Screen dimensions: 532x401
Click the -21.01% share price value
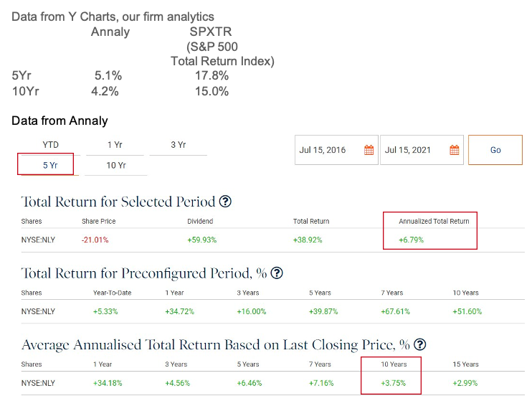tap(95, 240)
